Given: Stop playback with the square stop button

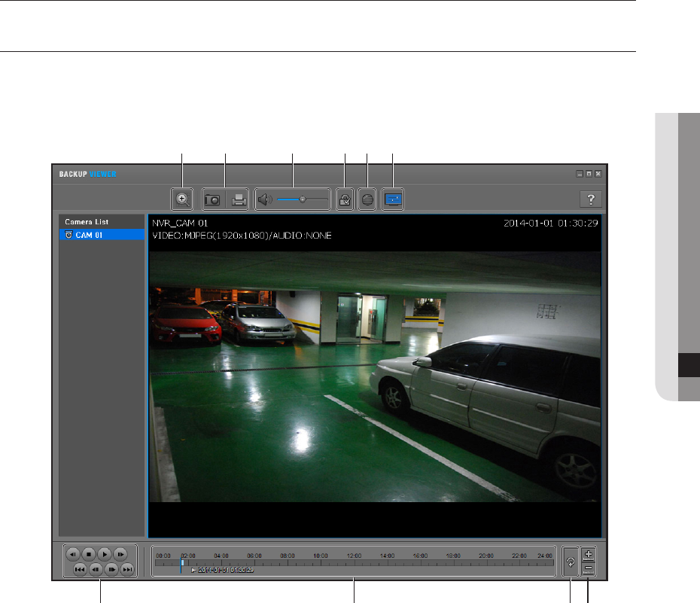Looking at the screenshot, I should (88, 553).
